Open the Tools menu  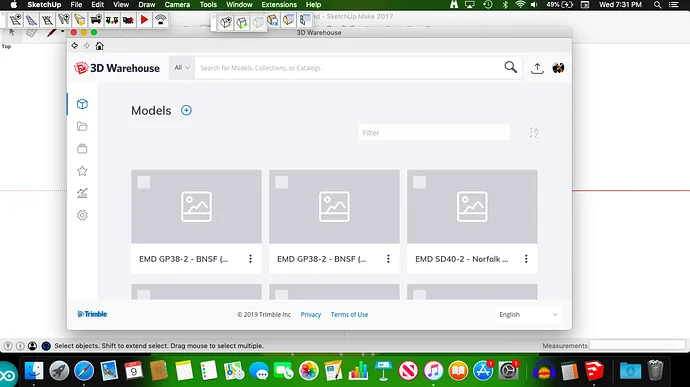(x=208, y=5)
